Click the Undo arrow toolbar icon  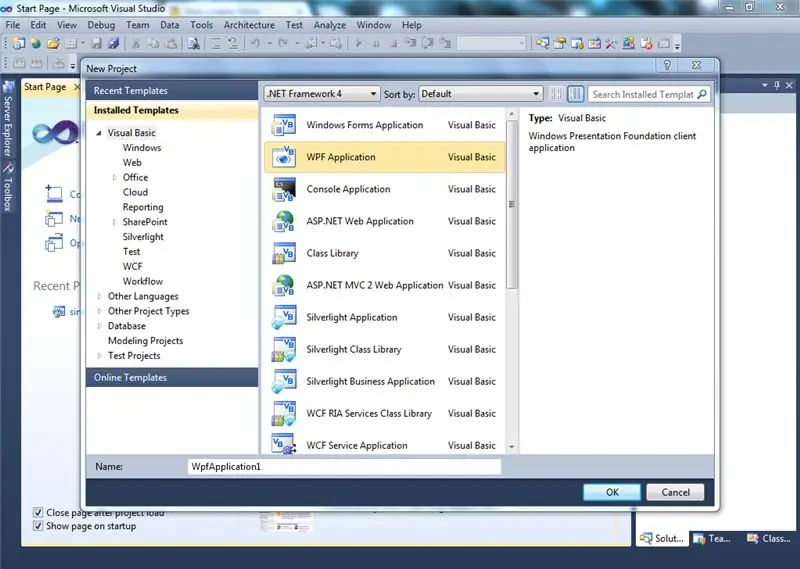tap(256, 44)
